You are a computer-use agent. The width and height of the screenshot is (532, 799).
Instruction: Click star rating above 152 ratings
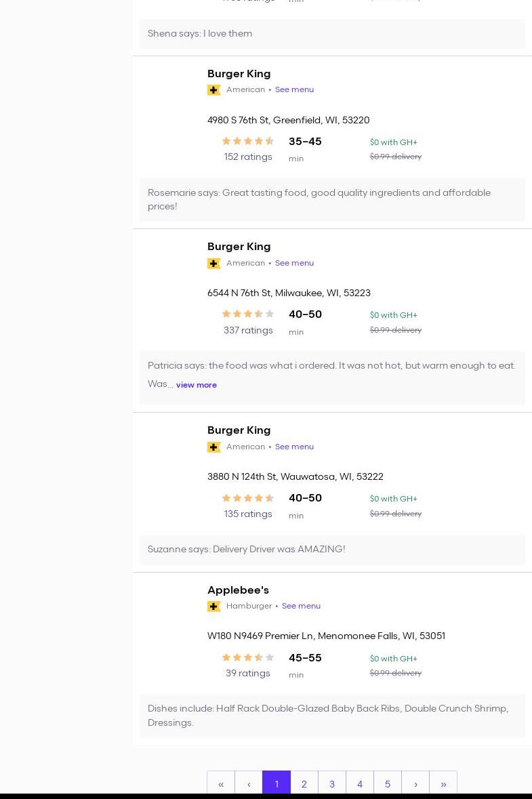(x=248, y=141)
